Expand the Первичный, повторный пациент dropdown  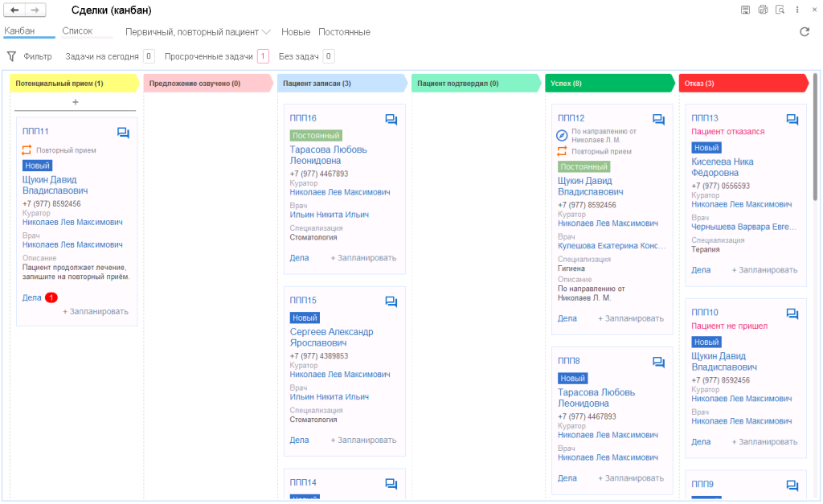[x=198, y=32]
